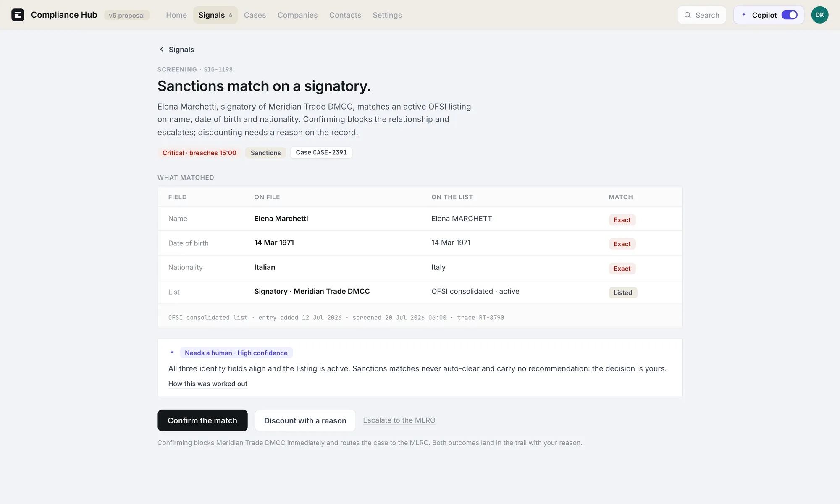840x504 pixels.
Task: Click Signatory · Meridian Trade DMCC cell
Action: pyautogui.click(x=312, y=292)
